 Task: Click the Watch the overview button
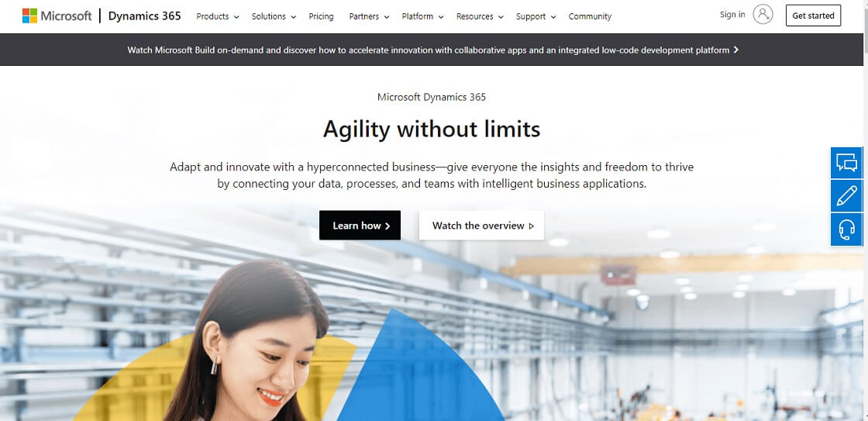481,226
